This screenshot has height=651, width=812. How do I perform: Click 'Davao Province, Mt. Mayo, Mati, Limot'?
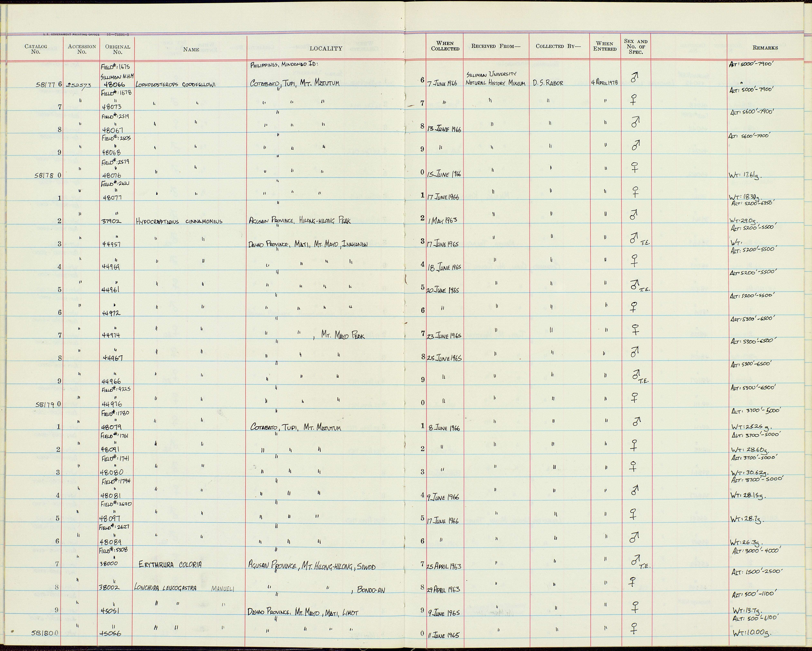point(303,613)
